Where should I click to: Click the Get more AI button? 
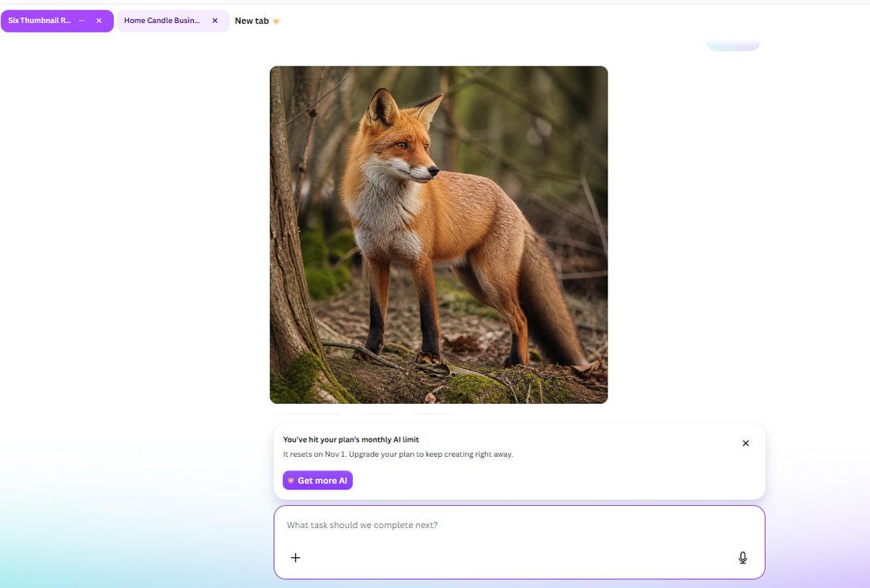pos(317,481)
